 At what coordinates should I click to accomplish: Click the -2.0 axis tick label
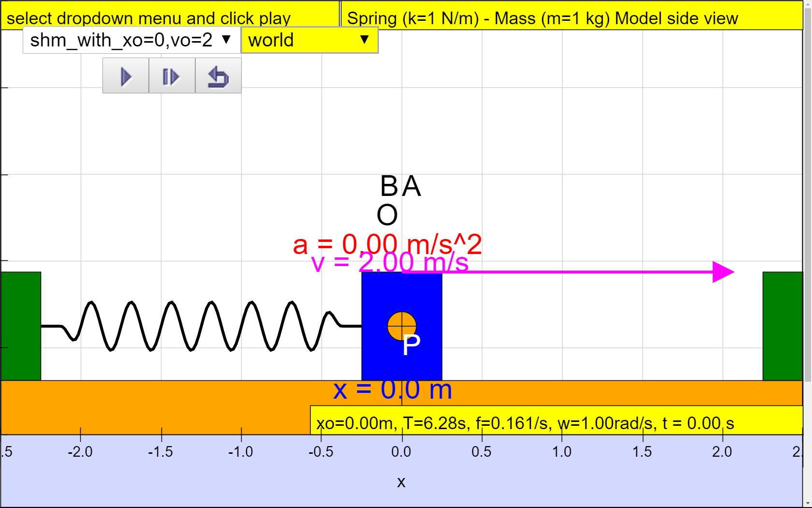[x=80, y=451]
